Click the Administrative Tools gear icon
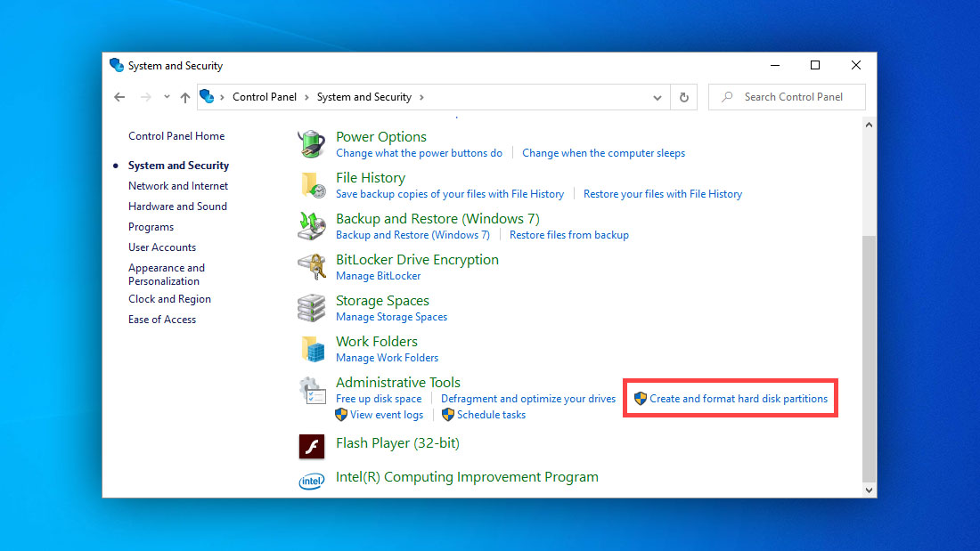980x551 pixels. pyautogui.click(x=312, y=391)
